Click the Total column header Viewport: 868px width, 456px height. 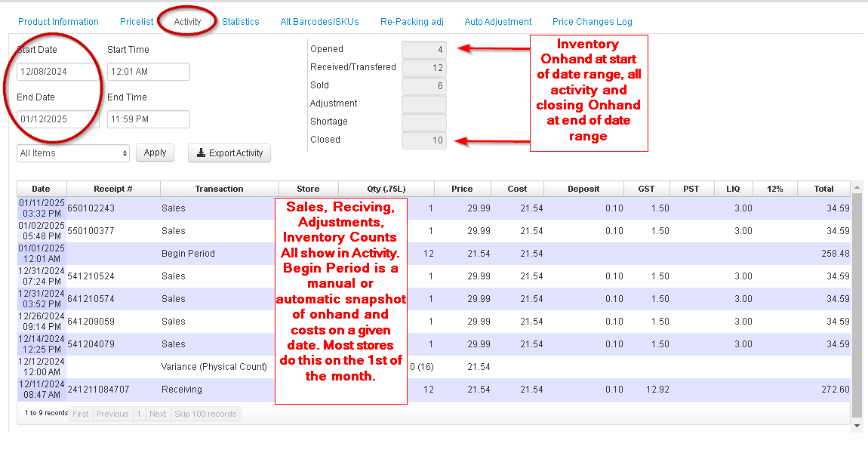(823, 189)
